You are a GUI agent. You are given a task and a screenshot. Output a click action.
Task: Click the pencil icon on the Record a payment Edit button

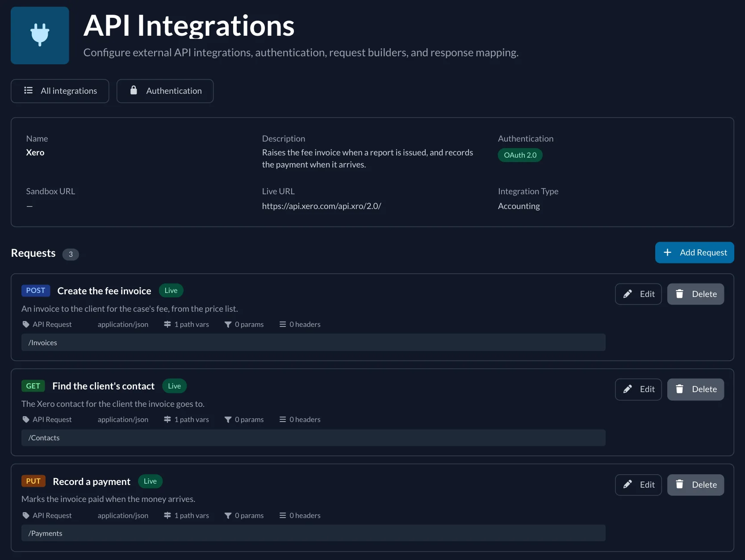pos(628,485)
